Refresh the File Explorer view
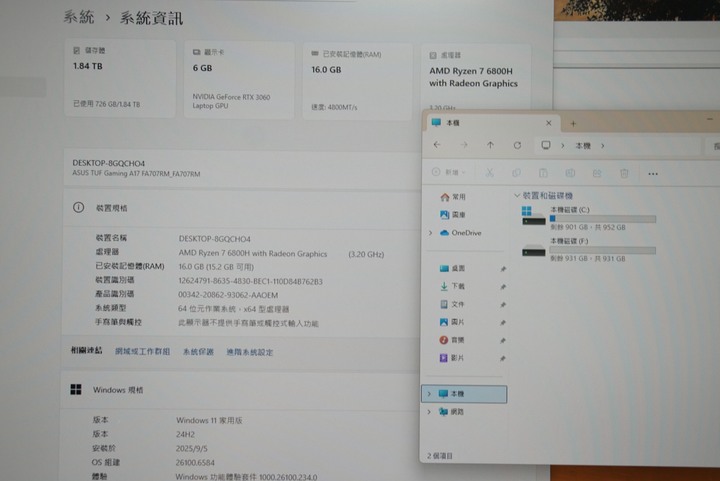Viewport: 720px width, 481px height. pos(518,145)
